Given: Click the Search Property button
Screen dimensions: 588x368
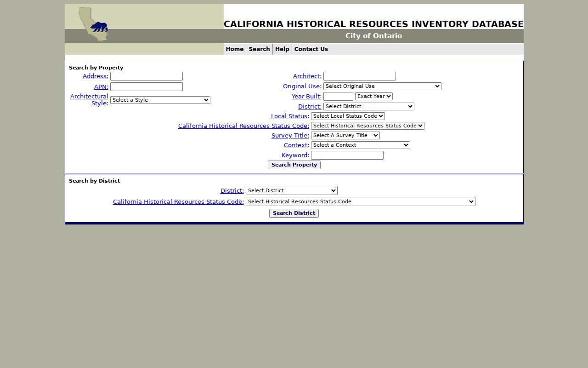Looking at the screenshot, I should [294, 165].
